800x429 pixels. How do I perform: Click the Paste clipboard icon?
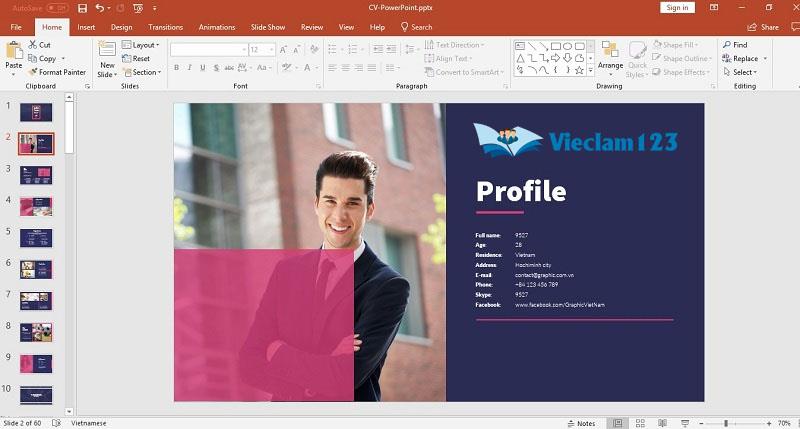tap(14, 51)
